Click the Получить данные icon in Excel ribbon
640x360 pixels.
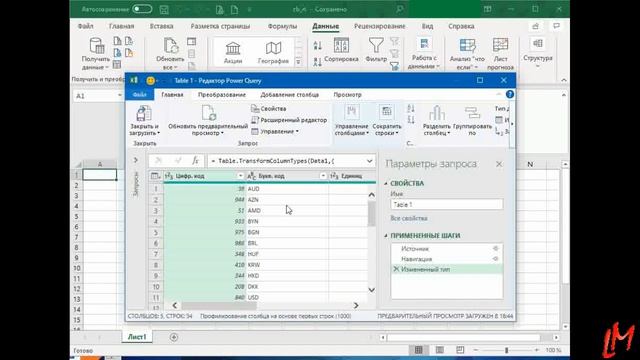click(97, 46)
